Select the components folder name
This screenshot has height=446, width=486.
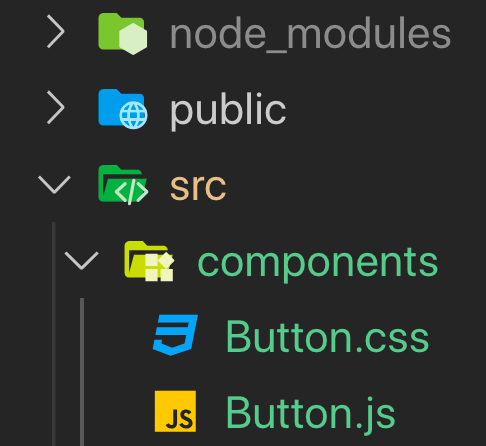click(x=318, y=264)
